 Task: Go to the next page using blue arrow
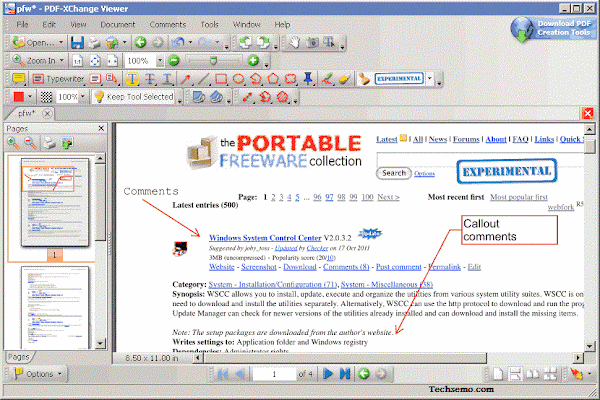328,374
